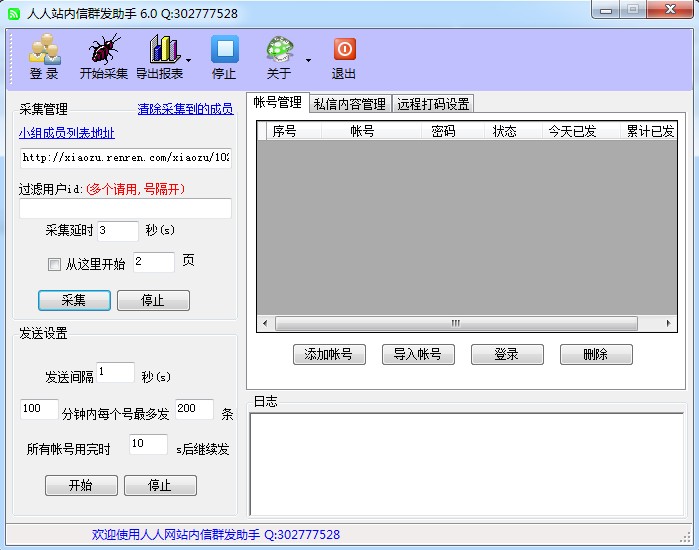Open the 关于 mushroom icon
Image resolution: width=699 pixels, height=550 pixels.
coord(280,49)
